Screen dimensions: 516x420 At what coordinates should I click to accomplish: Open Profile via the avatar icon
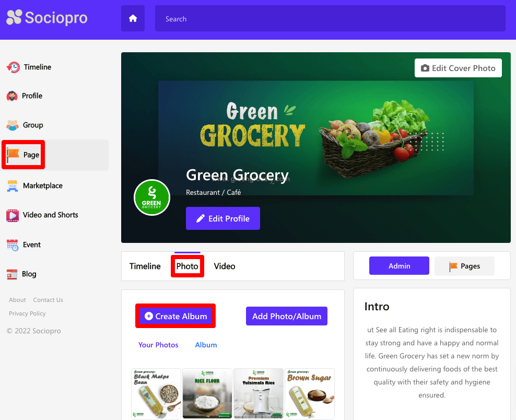(x=12, y=96)
